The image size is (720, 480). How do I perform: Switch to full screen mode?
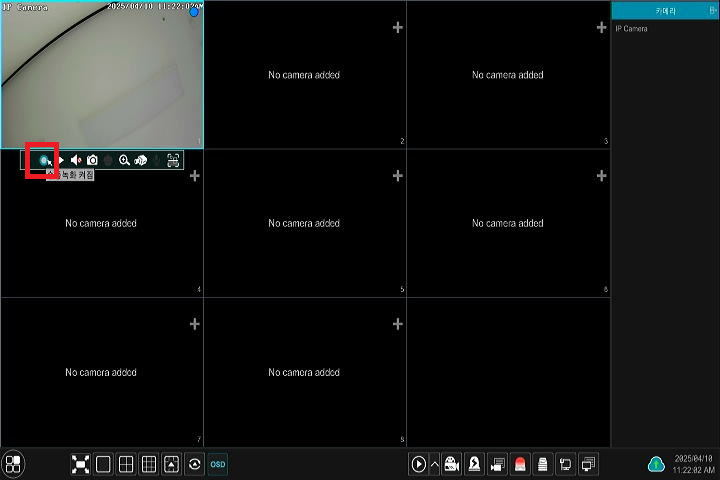point(80,464)
